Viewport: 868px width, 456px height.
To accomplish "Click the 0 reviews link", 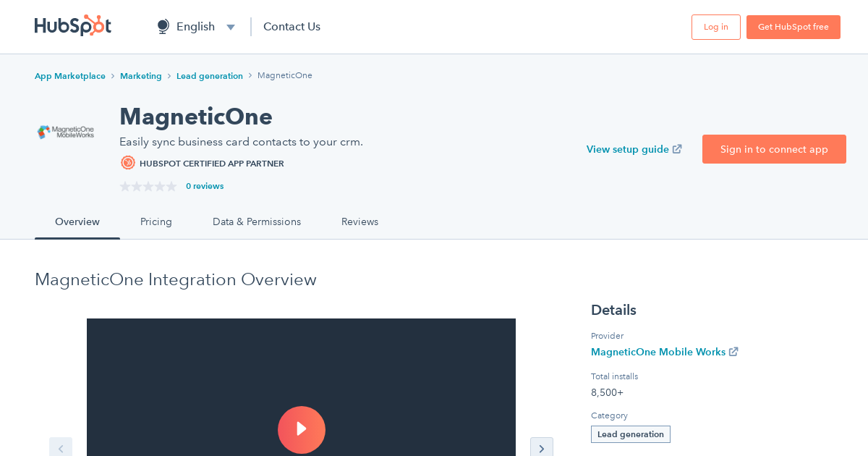I will click(x=205, y=186).
